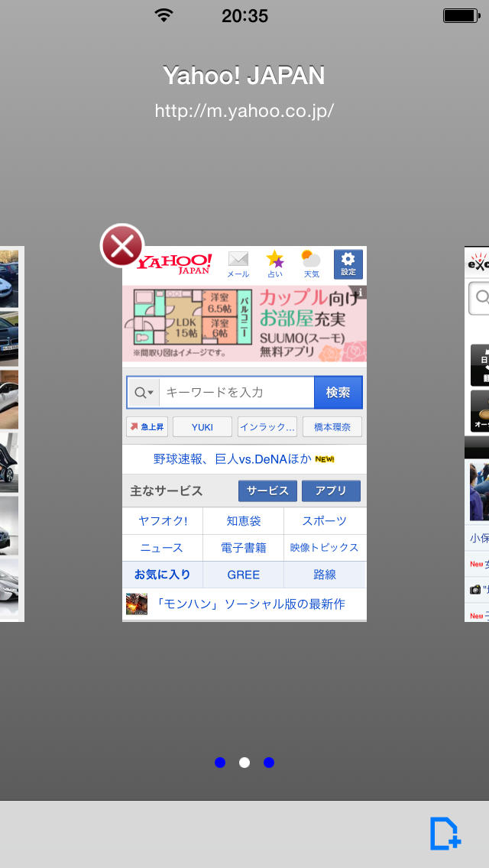Open the 映像トピックス service link
The height and width of the screenshot is (868, 489).
pyautogui.click(x=325, y=548)
